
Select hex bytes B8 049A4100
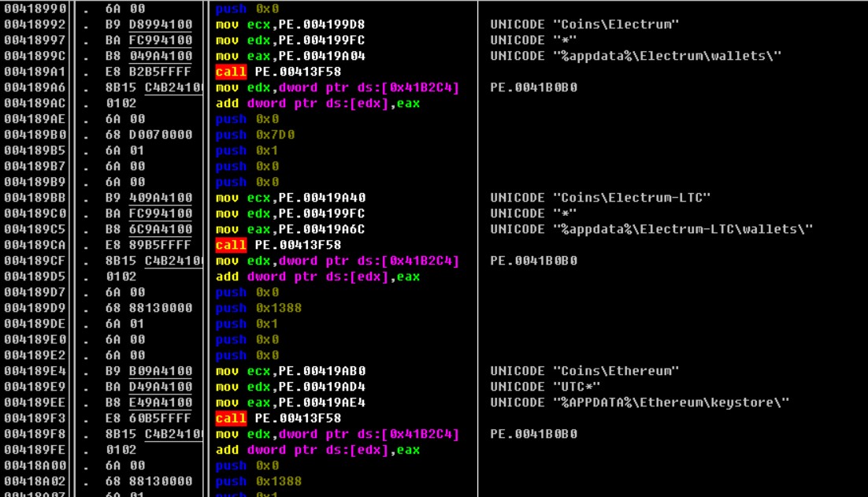[x=149, y=56]
